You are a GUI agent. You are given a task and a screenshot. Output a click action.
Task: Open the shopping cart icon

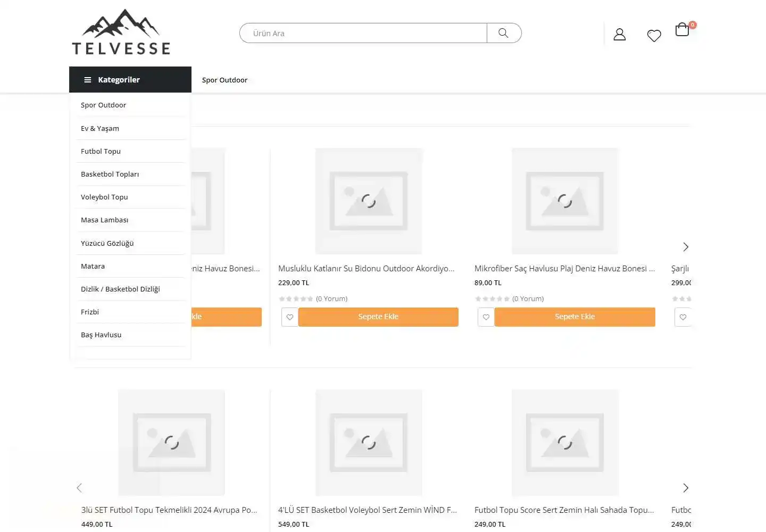point(682,30)
